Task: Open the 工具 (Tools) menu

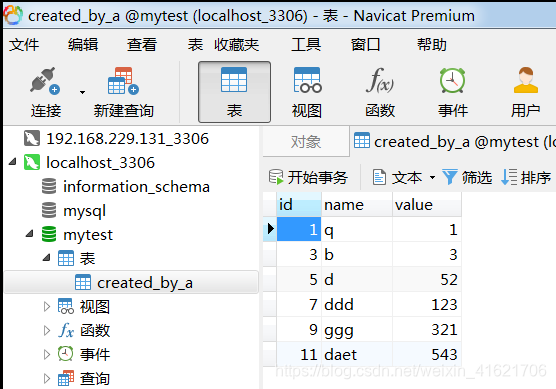Action: click(x=306, y=45)
